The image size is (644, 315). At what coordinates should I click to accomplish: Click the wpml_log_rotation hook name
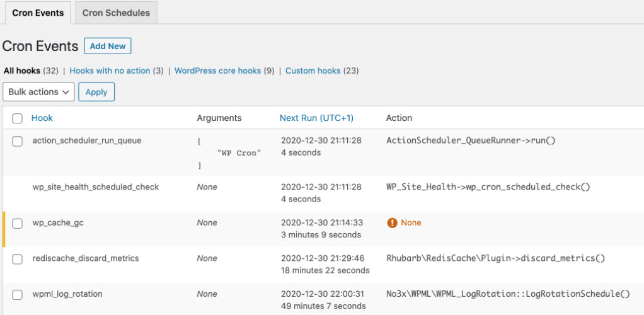(68, 294)
